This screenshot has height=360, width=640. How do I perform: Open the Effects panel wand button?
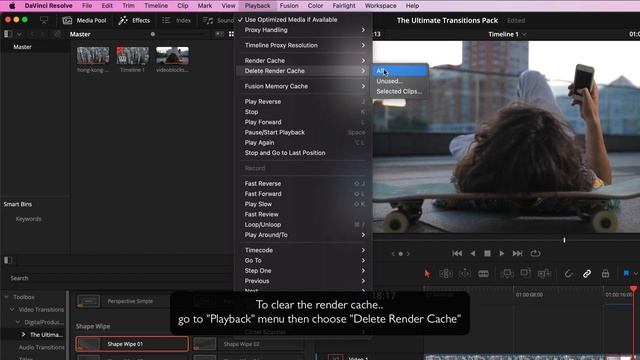[x=134, y=20]
